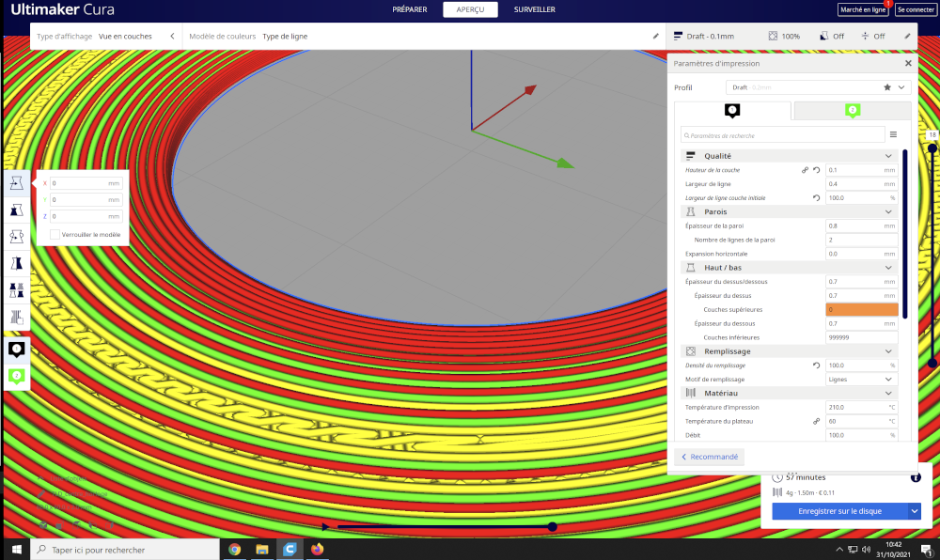Screen dimensions: 940x560
Task: Select extruder 2 tab in settings panel
Action: tap(853, 110)
